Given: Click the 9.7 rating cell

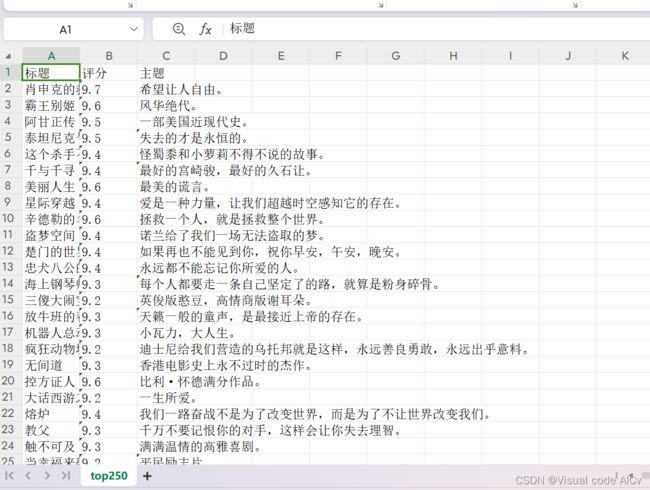Looking at the screenshot, I should (109, 89).
